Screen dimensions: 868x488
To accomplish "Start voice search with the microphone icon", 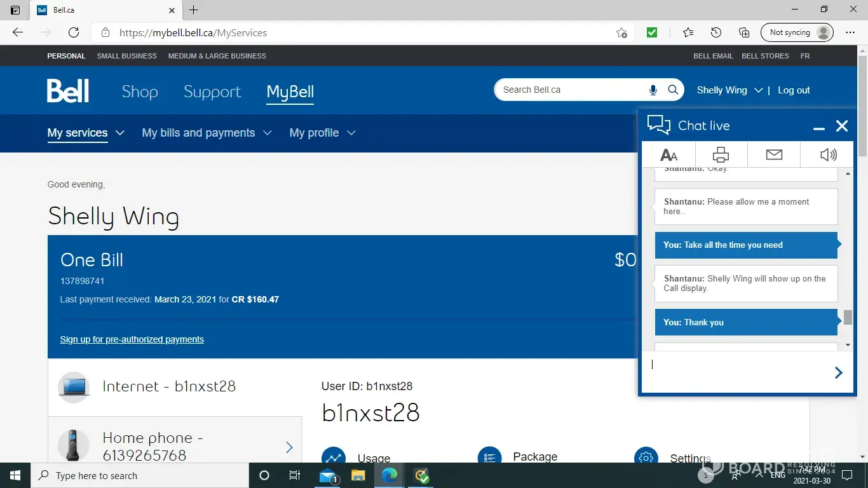I will [653, 90].
